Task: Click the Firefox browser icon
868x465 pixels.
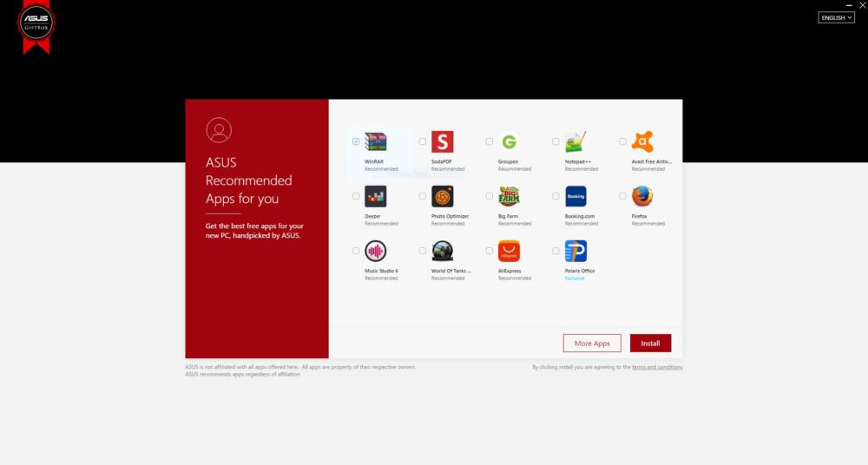Action: click(x=642, y=196)
